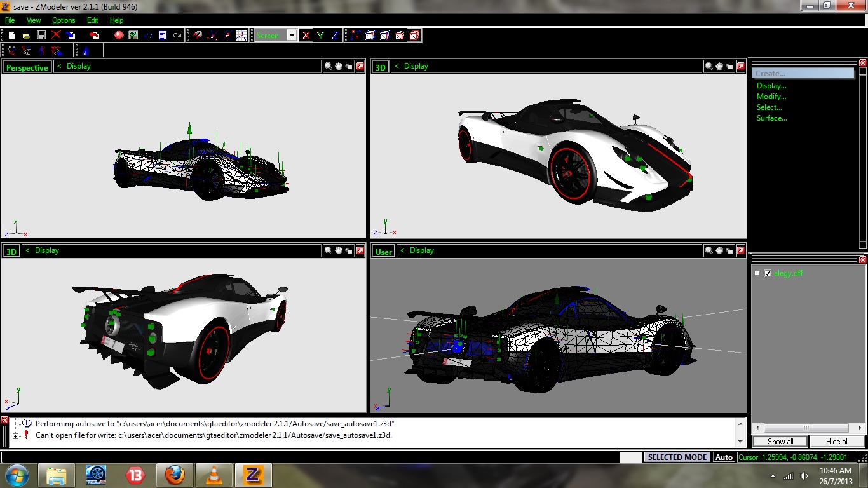Click the Show all button

click(x=780, y=442)
